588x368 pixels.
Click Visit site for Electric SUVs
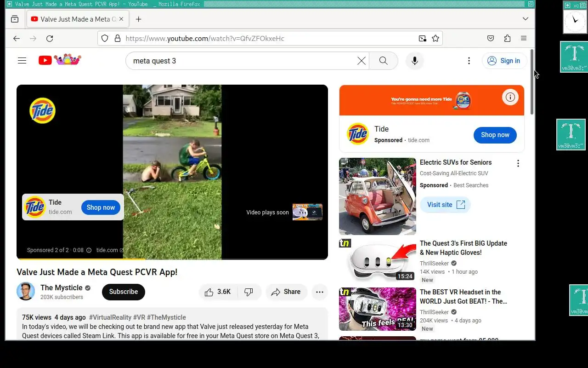point(446,205)
